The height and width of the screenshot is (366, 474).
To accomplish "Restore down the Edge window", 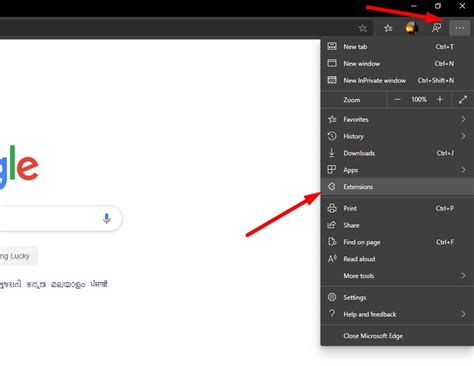I will 438,6.
